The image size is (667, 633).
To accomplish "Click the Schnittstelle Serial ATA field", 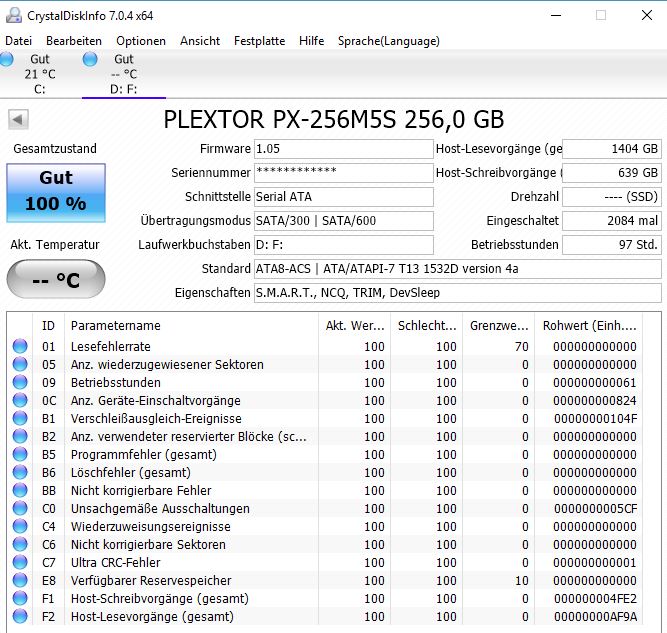I will click(344, 197).
